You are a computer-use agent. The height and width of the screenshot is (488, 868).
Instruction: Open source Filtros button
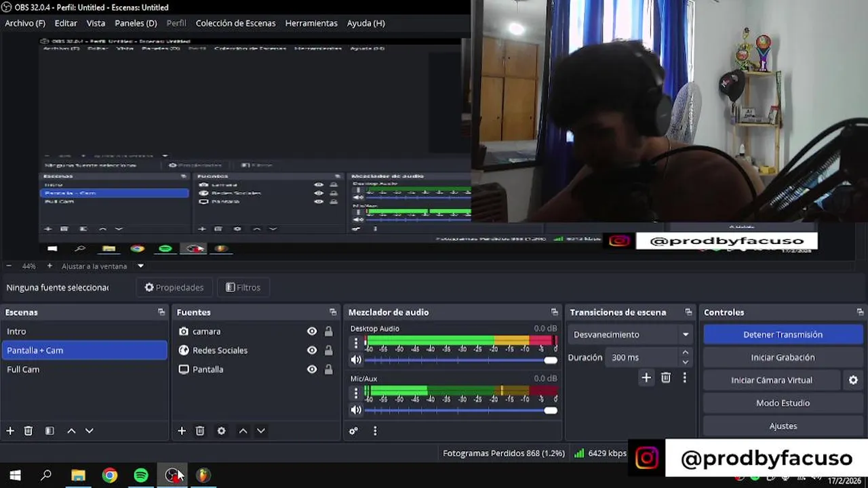tap(243, 287)
